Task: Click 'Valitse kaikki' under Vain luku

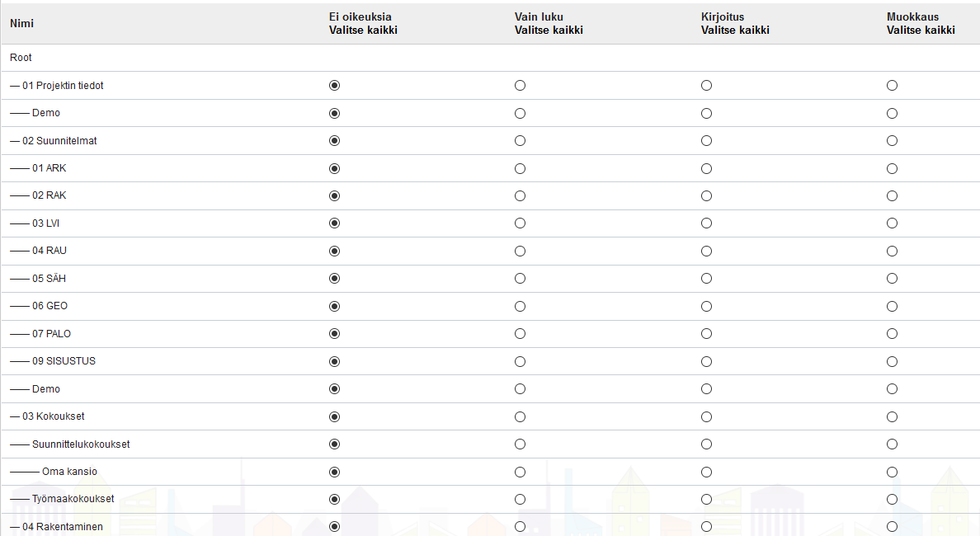Action: [549, 31]
